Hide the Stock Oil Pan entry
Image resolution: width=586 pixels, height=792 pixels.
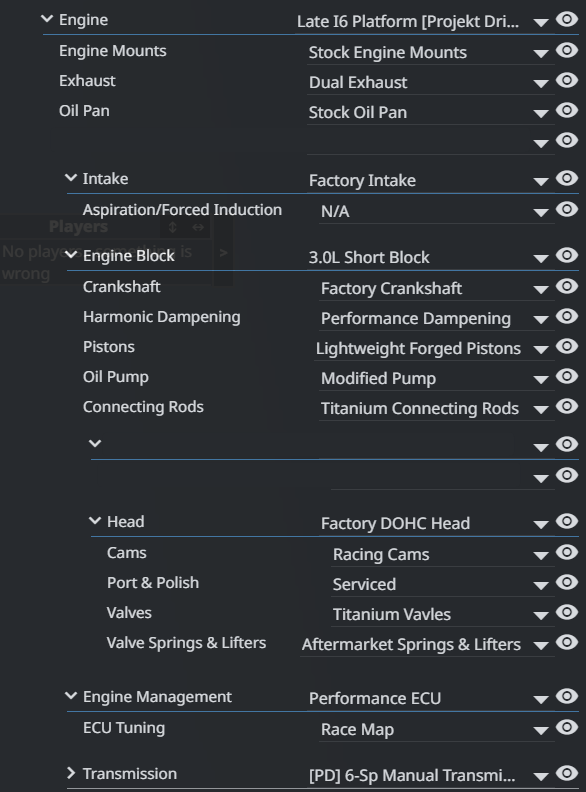pyautogui.click(x=567, y=110)
